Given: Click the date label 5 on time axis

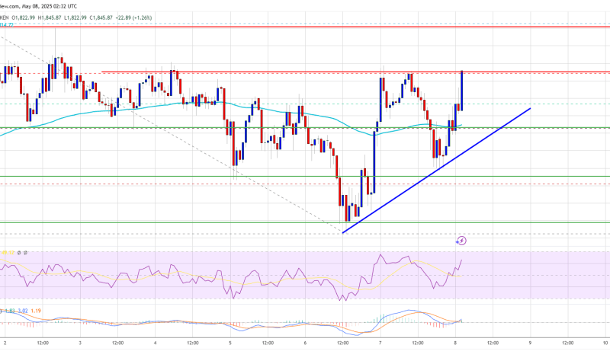Looking at the screenshot, I should (x=230, y=343).
